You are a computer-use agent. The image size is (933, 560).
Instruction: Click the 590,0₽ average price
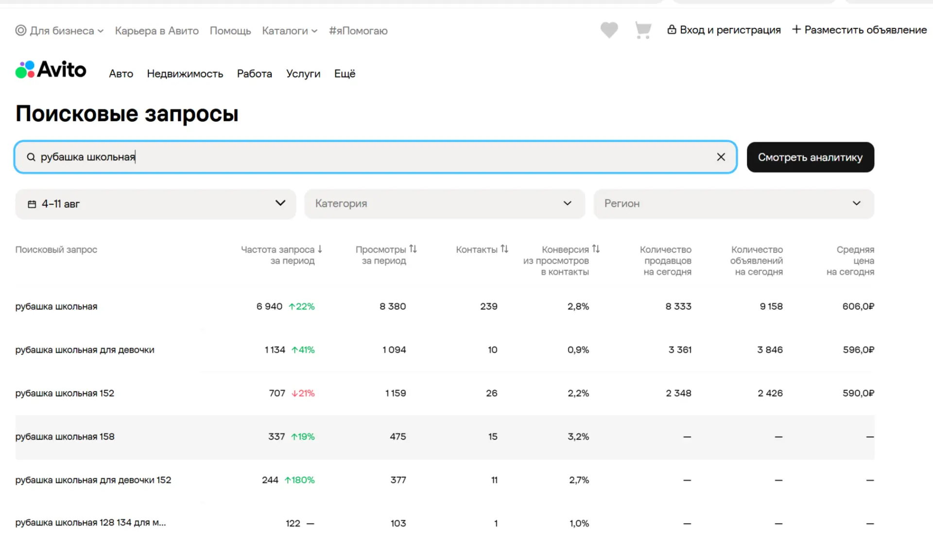click(858, 393)
